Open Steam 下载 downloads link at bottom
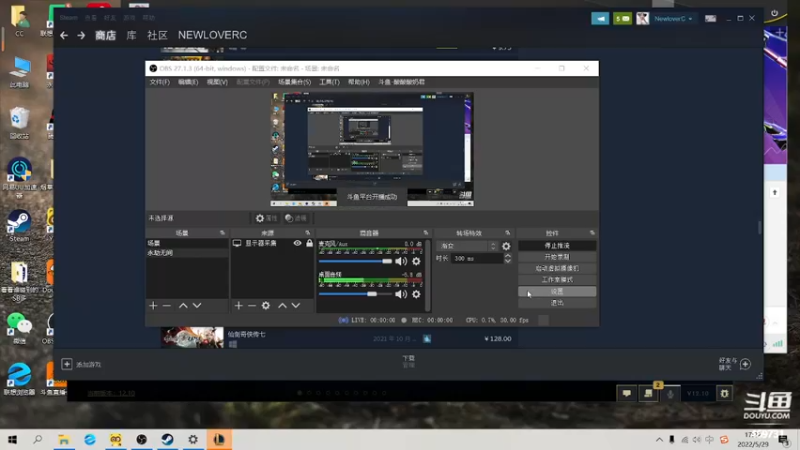This screenshot has height=450, width=800. 409,361
